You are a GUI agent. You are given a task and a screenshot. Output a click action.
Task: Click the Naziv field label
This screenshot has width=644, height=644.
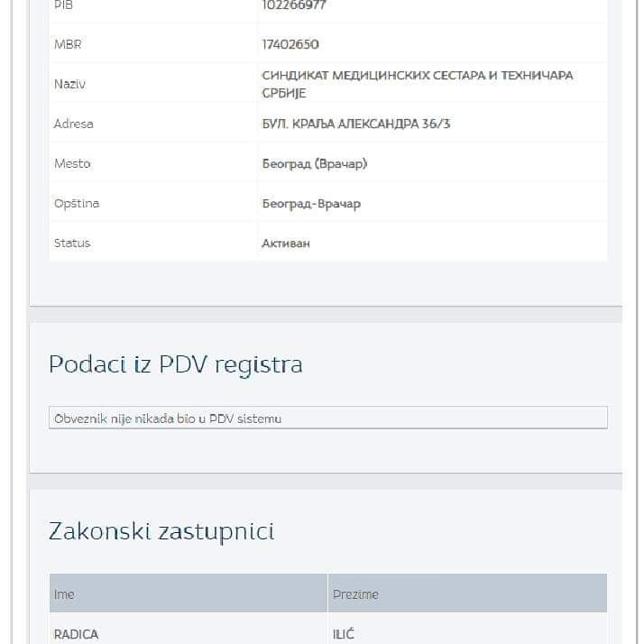[x=69, y=84]
